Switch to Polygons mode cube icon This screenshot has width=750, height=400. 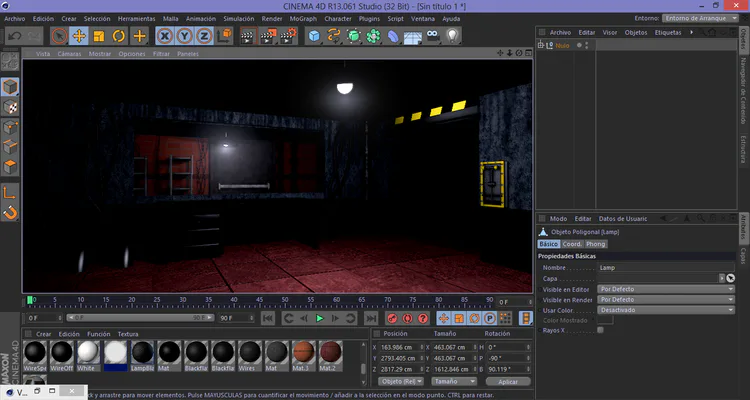[x=10, y=167]
